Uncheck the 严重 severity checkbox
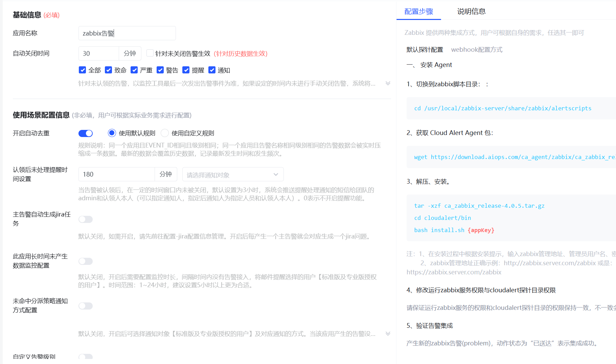Viewport: 616px width, 364px height. [x=134, y=70]
